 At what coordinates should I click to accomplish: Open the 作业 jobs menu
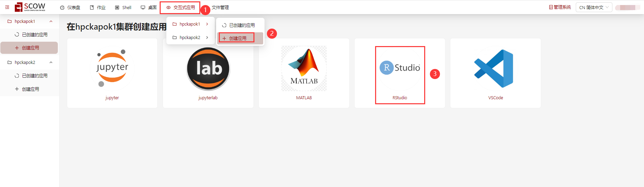[98, 7]
